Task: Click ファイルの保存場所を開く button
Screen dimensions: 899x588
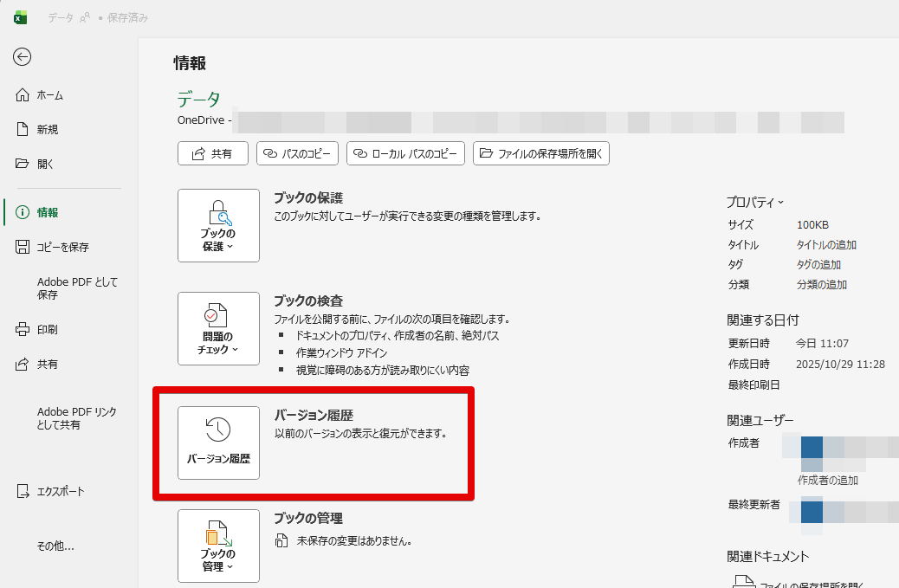Action: 540,153
